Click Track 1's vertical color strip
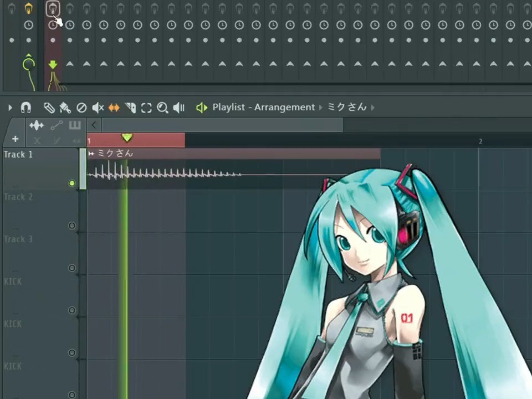 coord(83,169)
